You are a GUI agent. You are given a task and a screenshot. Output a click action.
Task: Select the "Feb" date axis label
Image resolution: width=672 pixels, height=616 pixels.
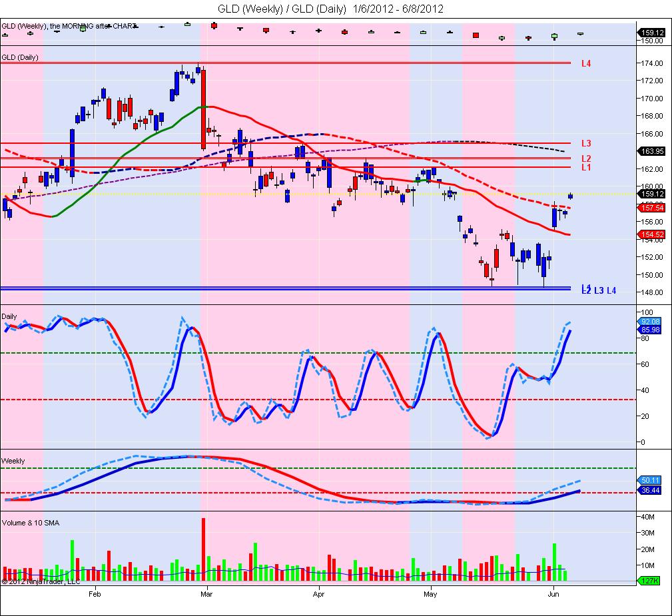coord(95,594)
